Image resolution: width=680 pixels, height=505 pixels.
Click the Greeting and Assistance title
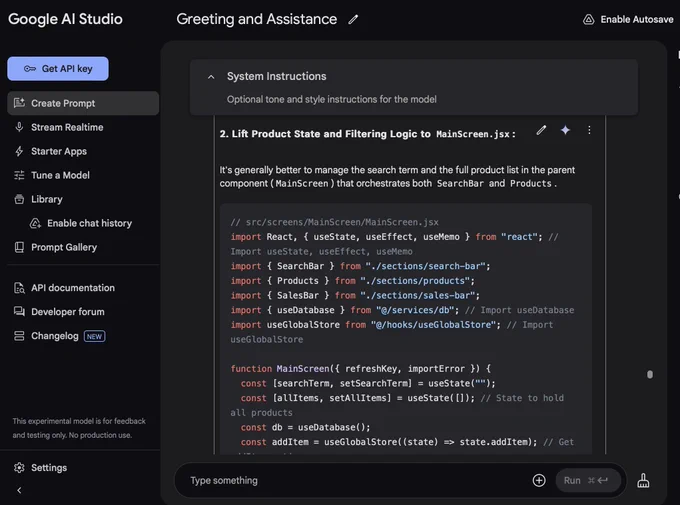(x=256, y=19)
